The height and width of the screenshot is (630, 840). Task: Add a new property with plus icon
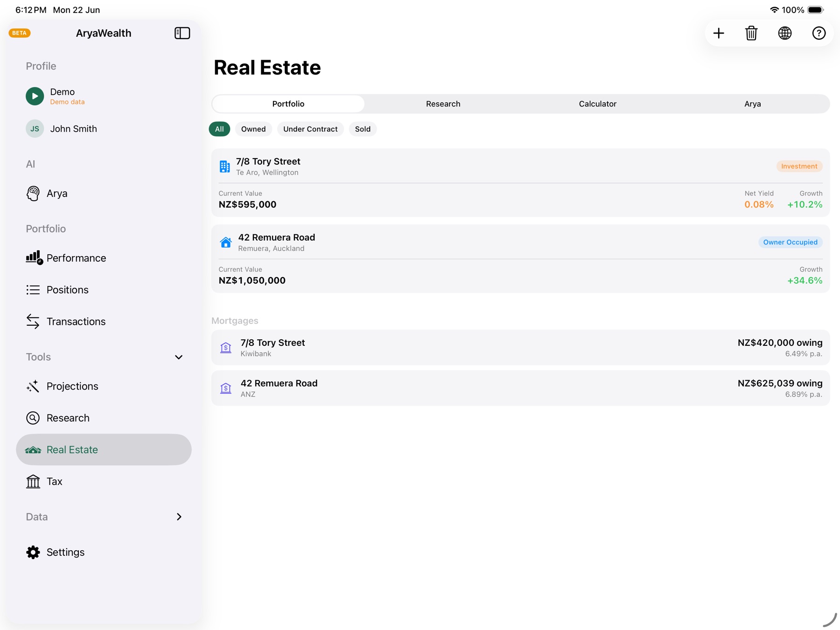point(719,33)
